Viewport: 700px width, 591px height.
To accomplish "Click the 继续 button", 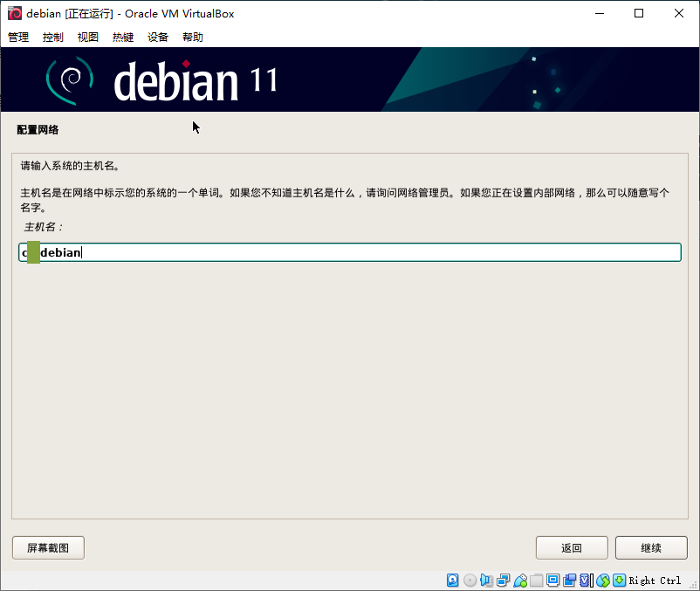I will point(651,547).
